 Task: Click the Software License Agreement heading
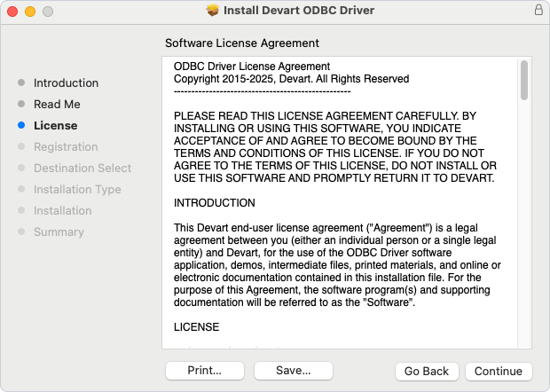pyautogui.click(x=242, y=43)
